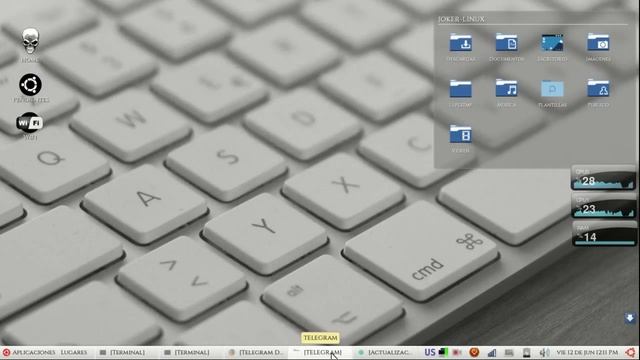Click the phone device tray icon

(527, 352)
